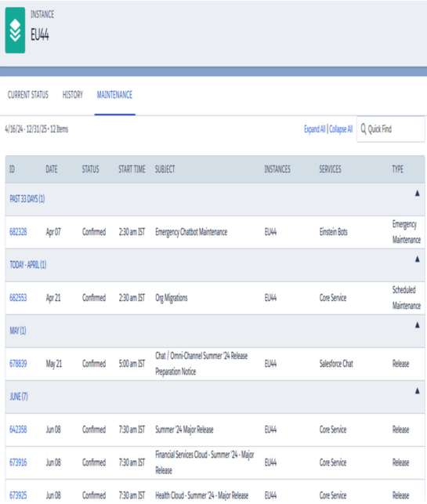Click the Collapse All link
The image size is (427, 504).
[341, 129]
